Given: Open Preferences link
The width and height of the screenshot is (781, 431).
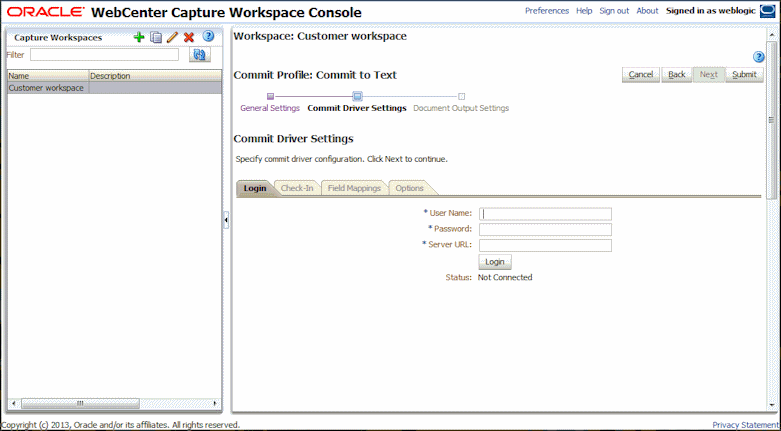Looking at the screenshot, I should (x=547, y=10).
